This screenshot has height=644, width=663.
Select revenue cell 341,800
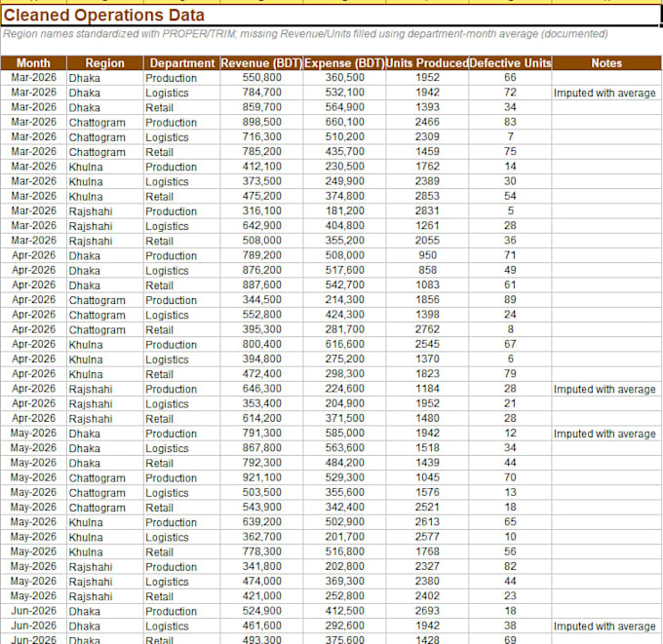pyautogui.click(x=261, y=566)
